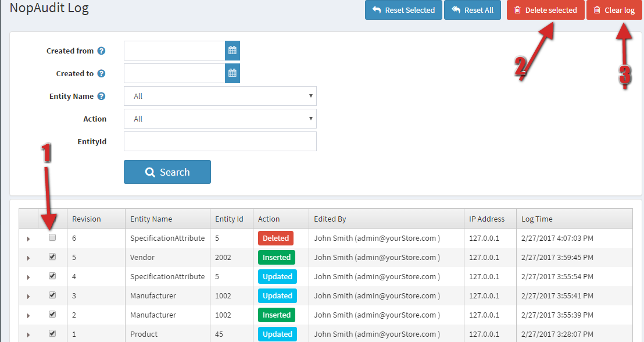Focus the EntityId text field
This screenshot has height=342, width=644.
tap(220, 141)
